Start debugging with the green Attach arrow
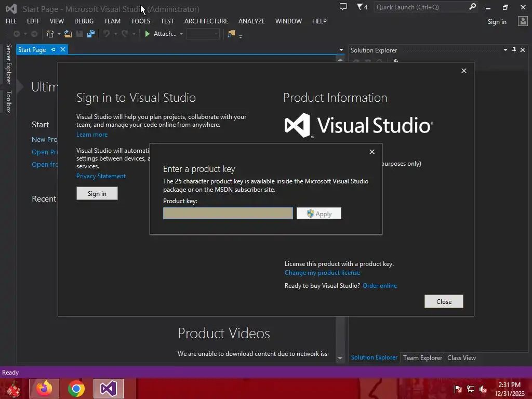This screenshot has width=532, height=399. [147, 34]
